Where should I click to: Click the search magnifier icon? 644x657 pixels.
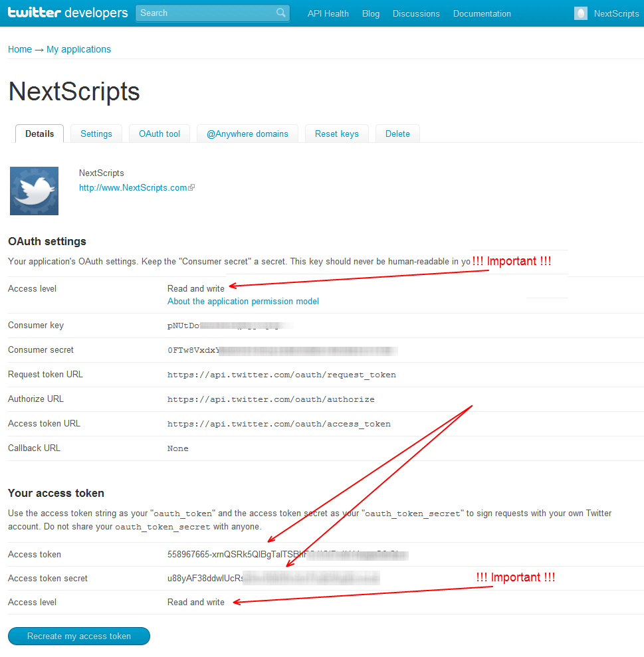(x=281, y=13)
